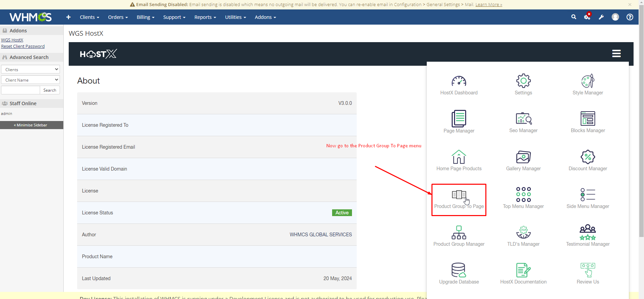Click the Upgrade Database icon
Image resolution: width=644 pixels, height=299 pixels.
[x=458, y=270]
